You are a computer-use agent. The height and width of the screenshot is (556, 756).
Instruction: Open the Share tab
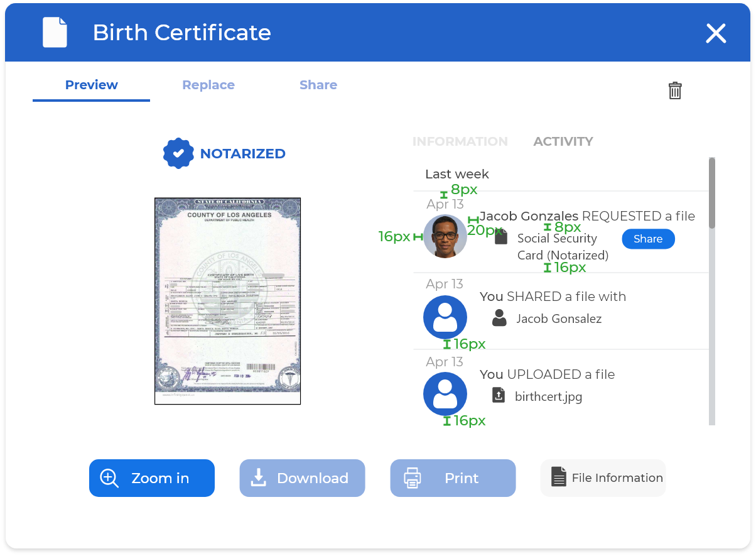click(x=318, y=85)
